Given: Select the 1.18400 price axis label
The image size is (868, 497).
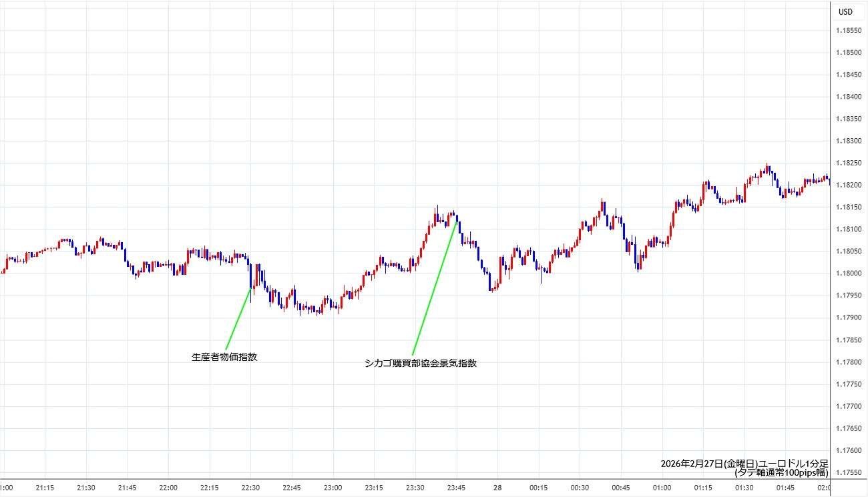Looking at the screenshot, I should tap(847, 97).
